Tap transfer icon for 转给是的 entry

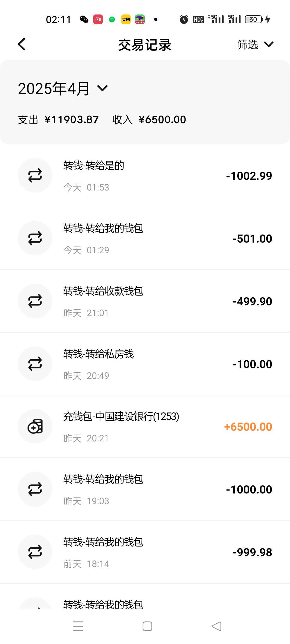(x=35, y=175)
